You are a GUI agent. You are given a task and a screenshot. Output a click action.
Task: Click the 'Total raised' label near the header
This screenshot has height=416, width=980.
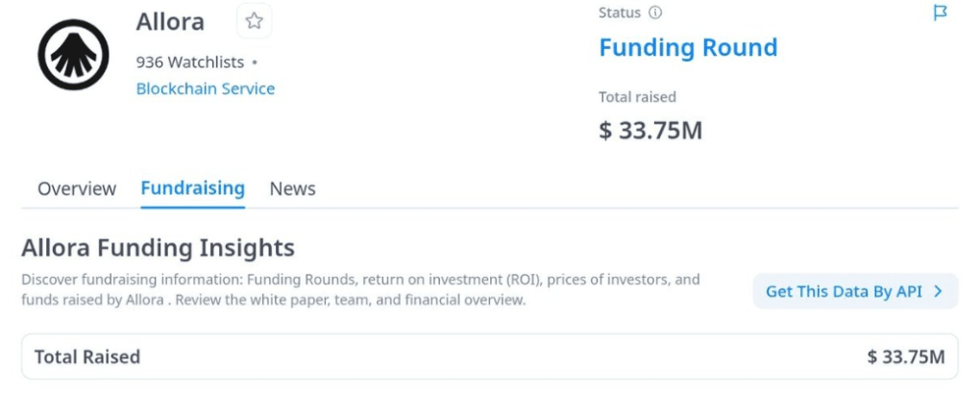coord(637,97)
